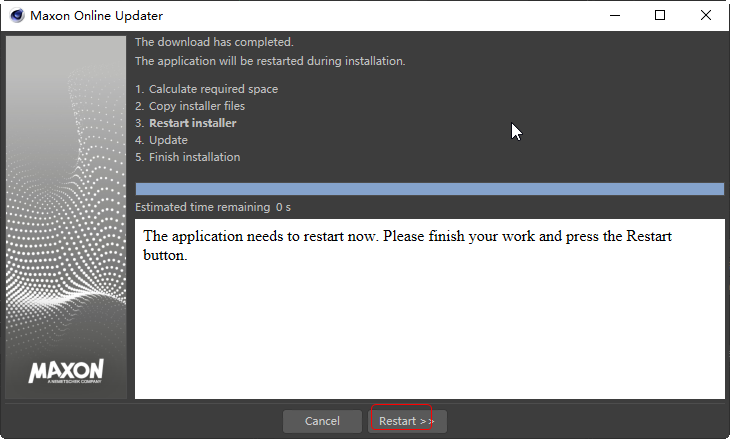The width and height of the screenshot is (730, 439).
Task: Click the 'application will be restarted' notice
Action: pyautogui.click(x=270, y=61)
